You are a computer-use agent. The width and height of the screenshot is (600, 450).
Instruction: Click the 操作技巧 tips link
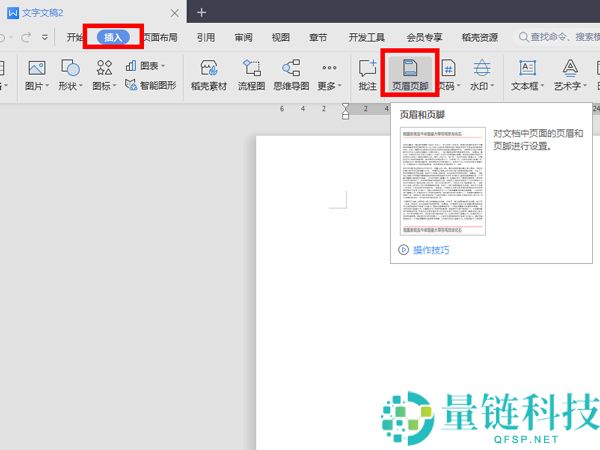tap(431, 250)
